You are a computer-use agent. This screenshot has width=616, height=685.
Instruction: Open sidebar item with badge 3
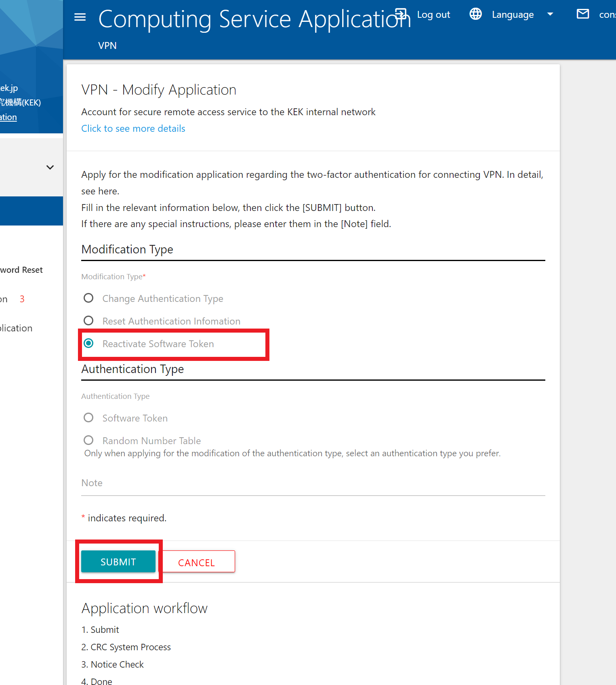(x=12, y=299)
